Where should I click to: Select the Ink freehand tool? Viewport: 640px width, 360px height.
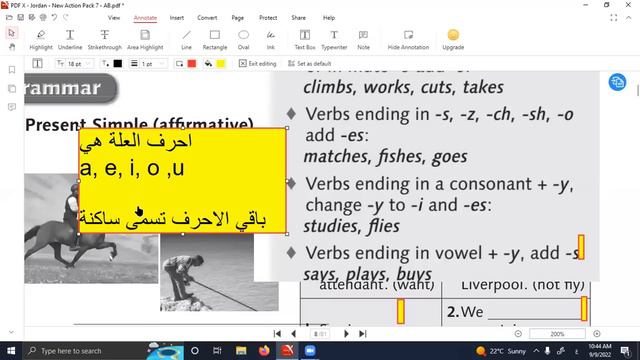[x=271, y=40]
